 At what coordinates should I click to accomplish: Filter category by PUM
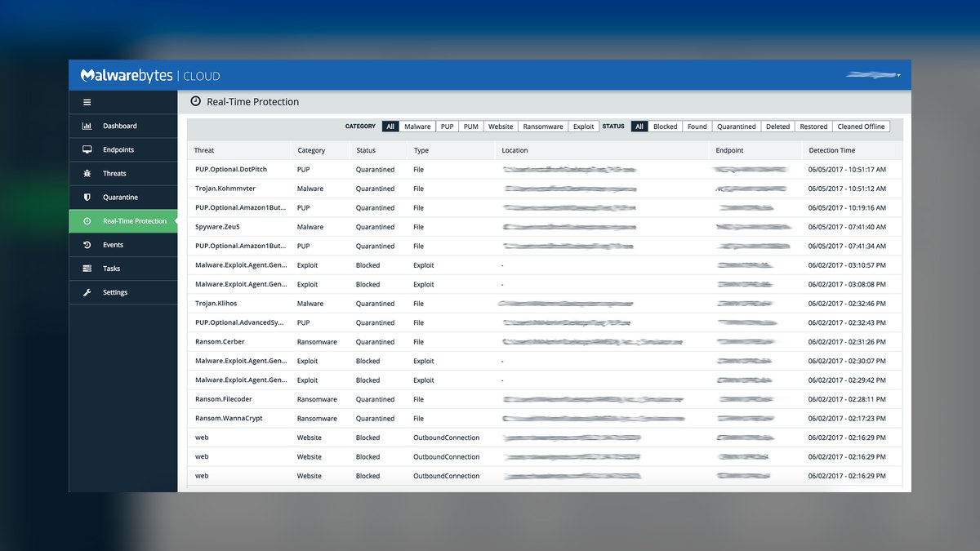470,127
